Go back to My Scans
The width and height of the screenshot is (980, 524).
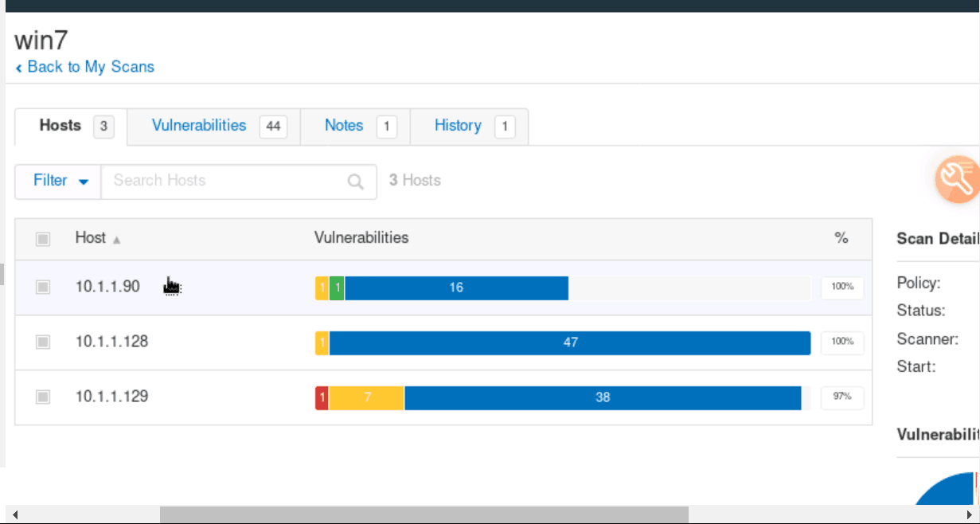(90, 67)
